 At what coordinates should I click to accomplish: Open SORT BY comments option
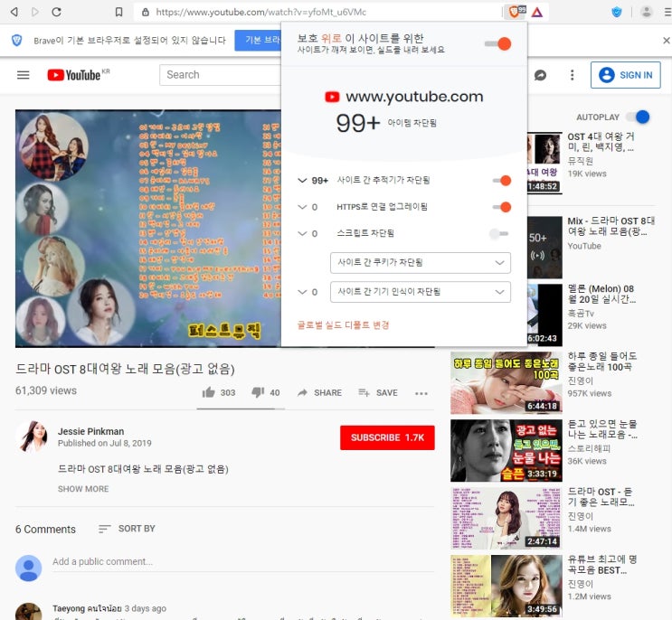[x=127, y=529]
